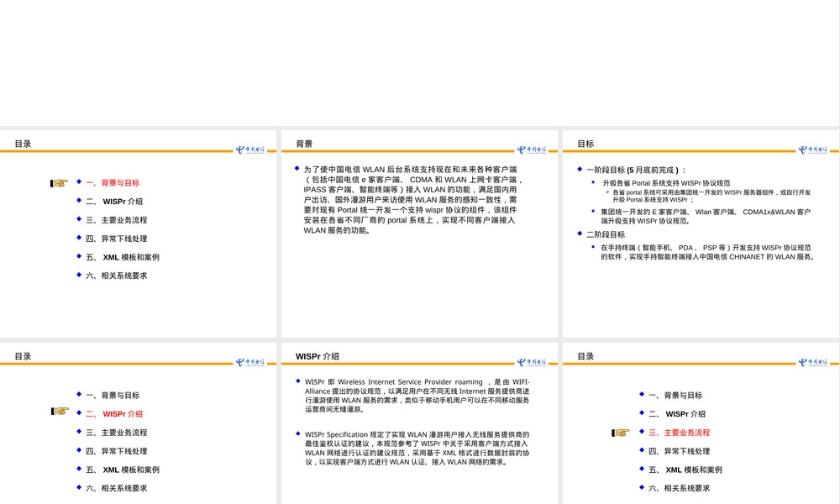Click Telecom logo on 目录 slide with red 主要业务流程

click(812, 363)
